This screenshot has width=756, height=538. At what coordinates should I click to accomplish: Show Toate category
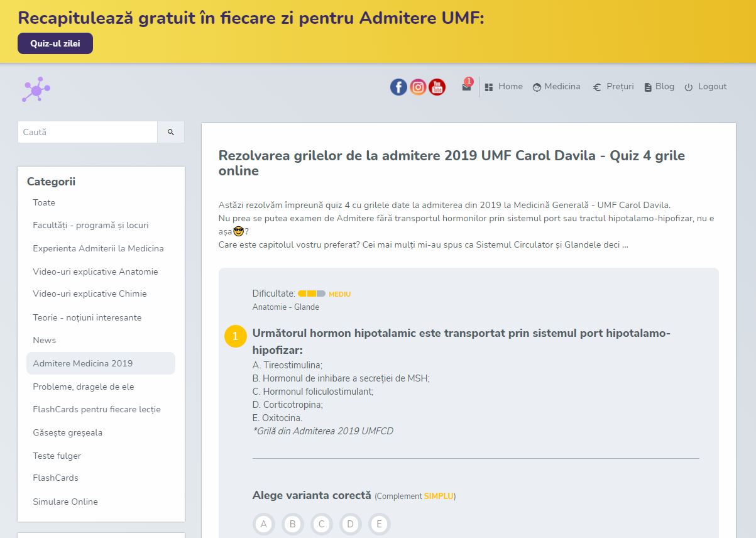pyautogui.click(x=44, y=202)
